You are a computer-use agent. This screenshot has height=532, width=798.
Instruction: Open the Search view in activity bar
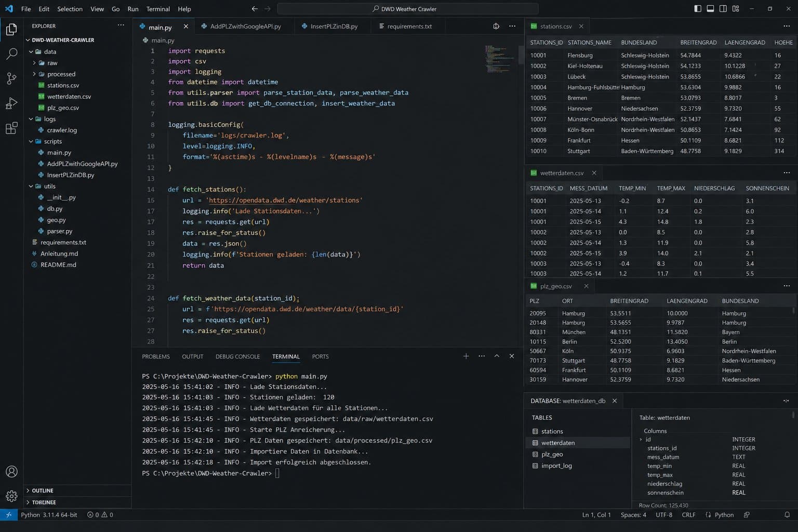click(x=11, y=54)
